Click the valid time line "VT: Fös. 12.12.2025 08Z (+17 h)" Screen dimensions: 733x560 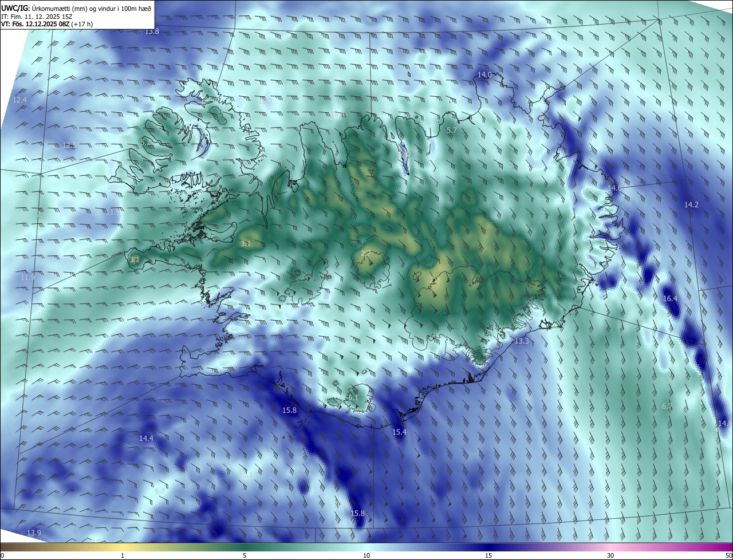click(x=48, y=24)
